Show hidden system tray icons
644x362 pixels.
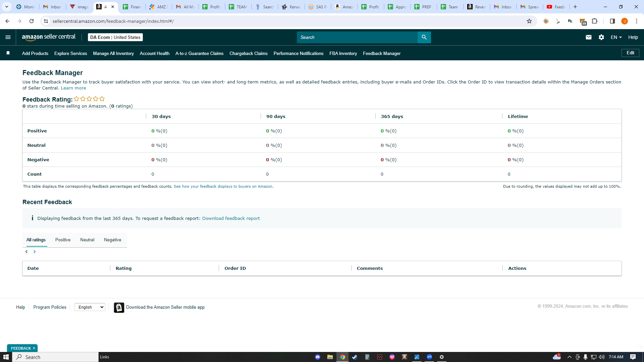[569, 357]
